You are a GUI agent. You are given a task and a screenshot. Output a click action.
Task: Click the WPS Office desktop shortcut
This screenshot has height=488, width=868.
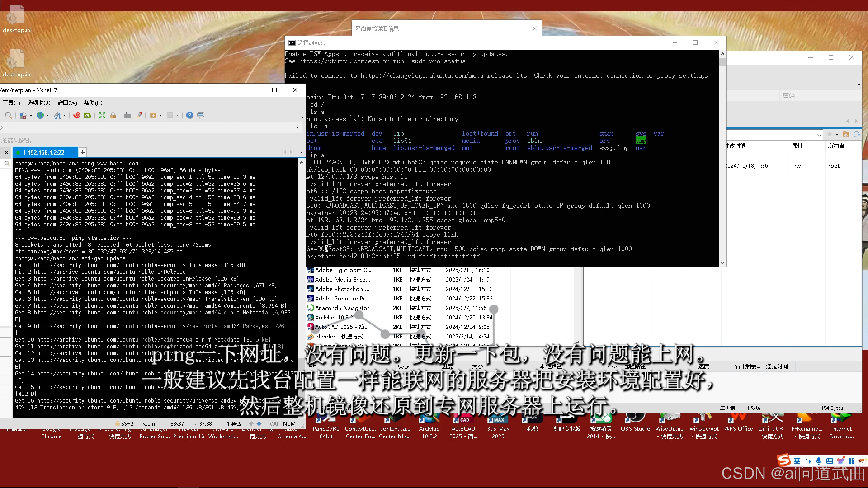tap(738, 423)
